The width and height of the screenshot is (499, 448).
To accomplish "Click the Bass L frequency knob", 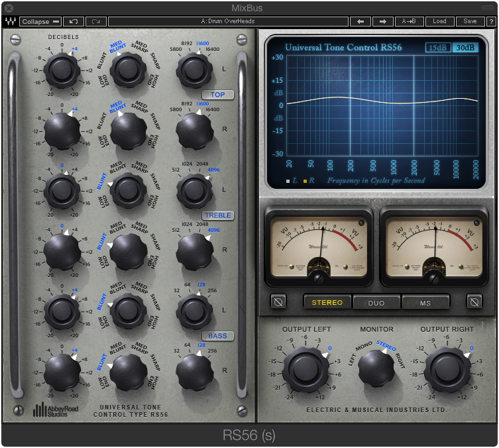I will point(194,311).
